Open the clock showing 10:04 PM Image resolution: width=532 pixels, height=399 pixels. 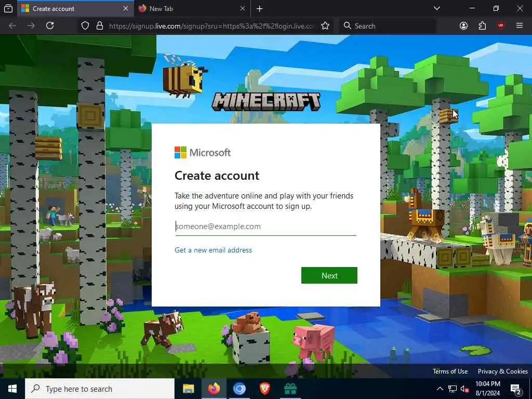(487, 389)
